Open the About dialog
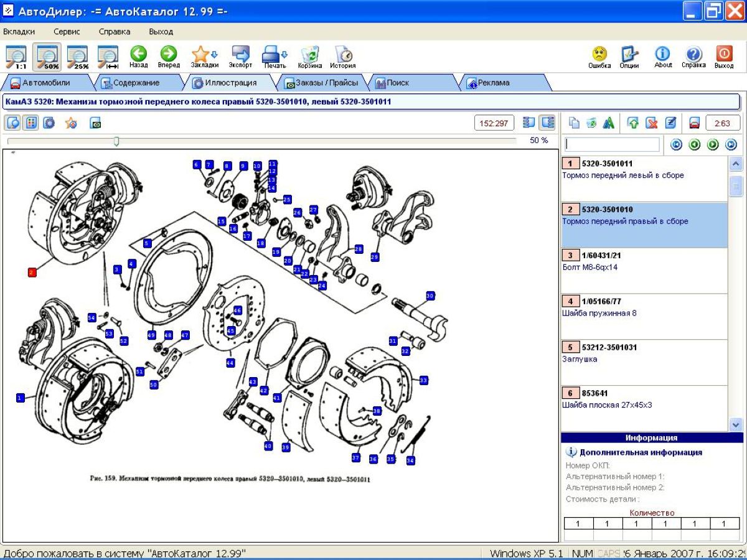Image resolution: width=747 pixels, height=560 pixels. tap(663, 57)
